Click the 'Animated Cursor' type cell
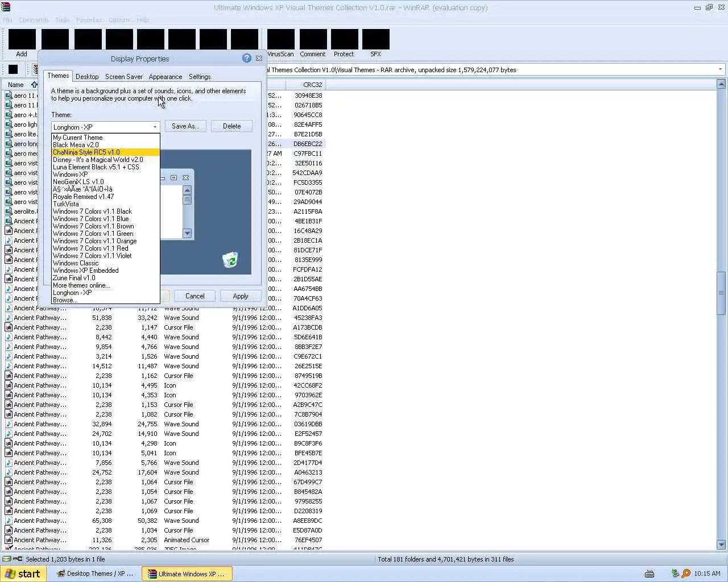 187,540
